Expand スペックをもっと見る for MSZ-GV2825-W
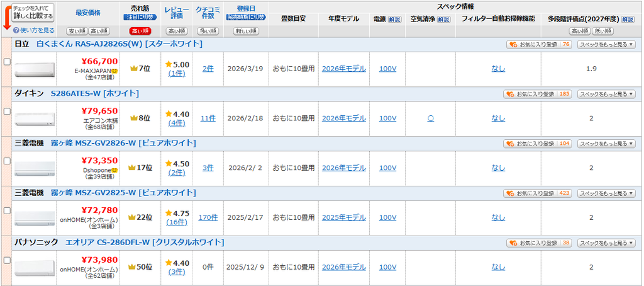Image resolution: width=644 pixels, height=286 pixels. (x=606, y=193)
